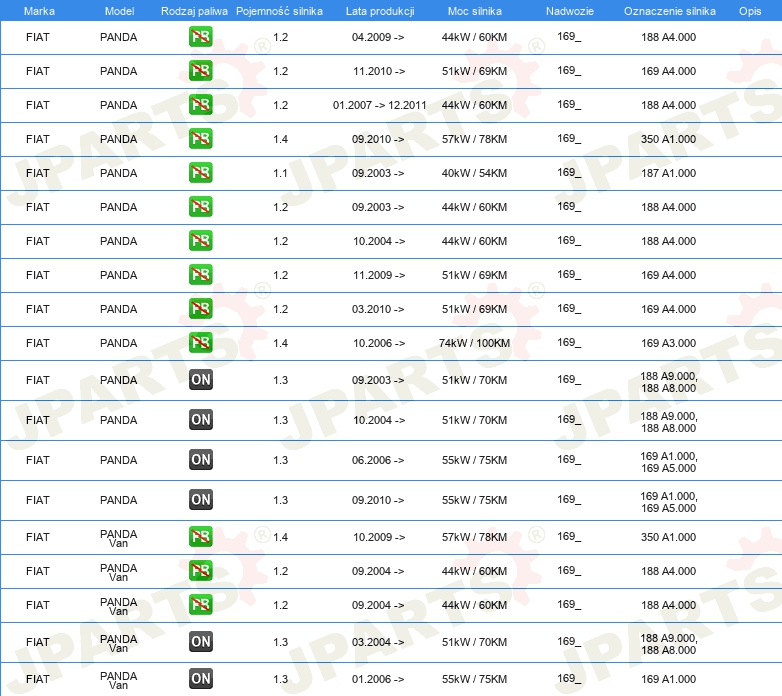
Task: Click the petrol icon in the 1.1 engine row
Action: coord(200,173)
